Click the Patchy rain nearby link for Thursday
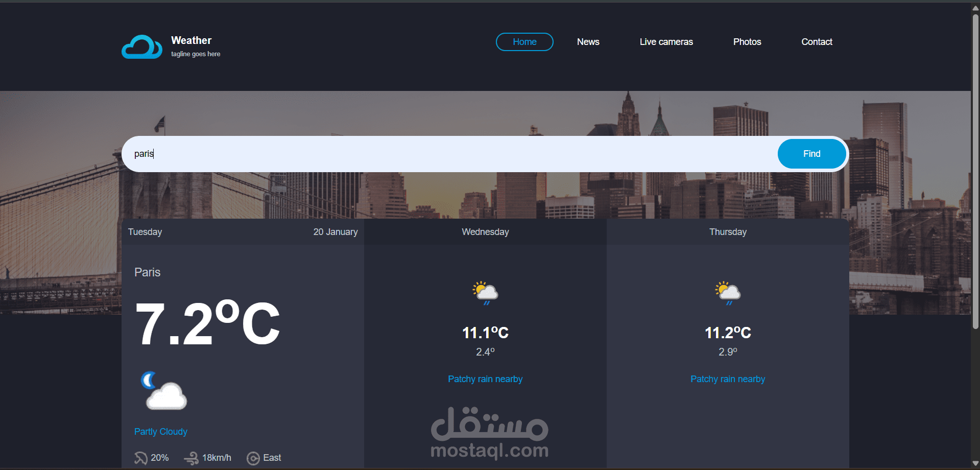The height and width of the screenshot is (470, 980). pos(727,379)
